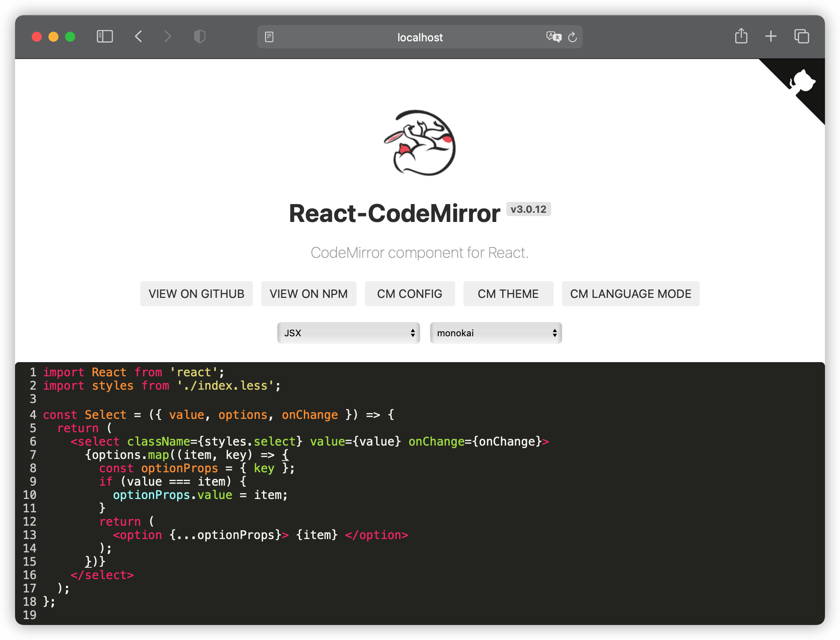
Task: Open the VIEW ON GITHUB link
Action: 197,294
